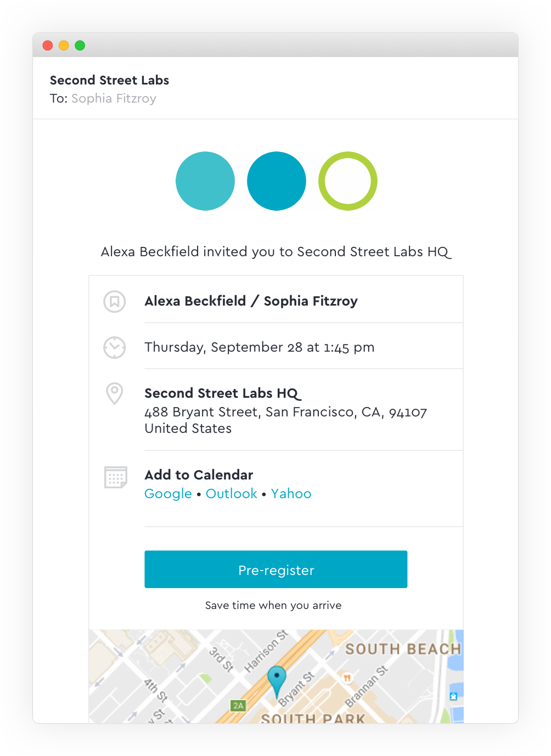Click the green fullscreen window button
This screenshot has height=756, width=551.
80,46
